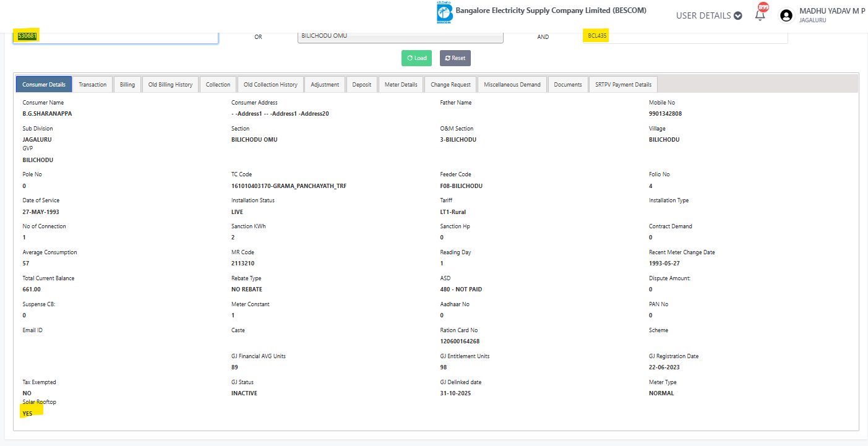Screen dimensions: 868x446
Task: Click the BESCOM logo
Action: 444,12
